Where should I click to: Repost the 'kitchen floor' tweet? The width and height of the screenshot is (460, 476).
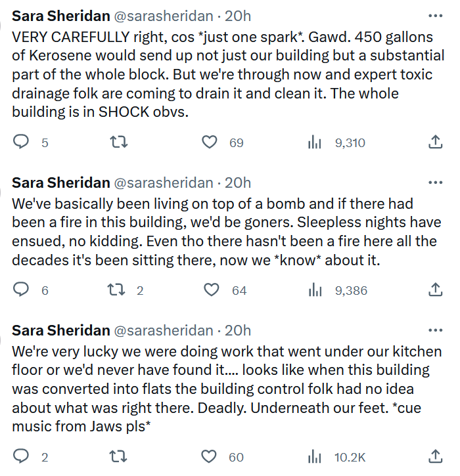(x=118, y=457)
